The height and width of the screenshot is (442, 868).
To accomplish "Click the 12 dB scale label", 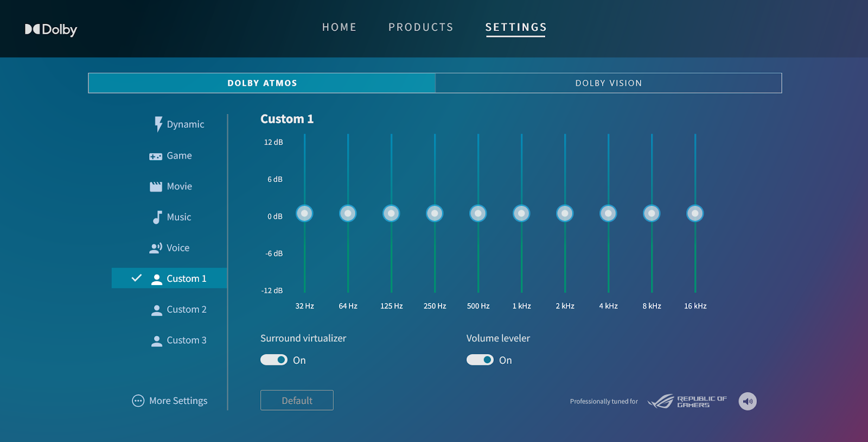I will [x=273, y=142].
